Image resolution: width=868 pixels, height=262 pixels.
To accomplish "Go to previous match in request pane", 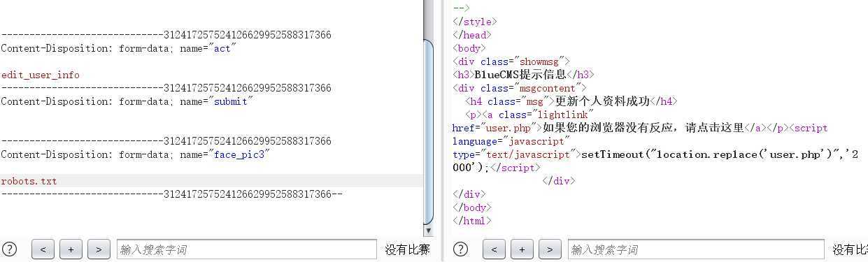I will pyautogui.click(x=43, y=249).
